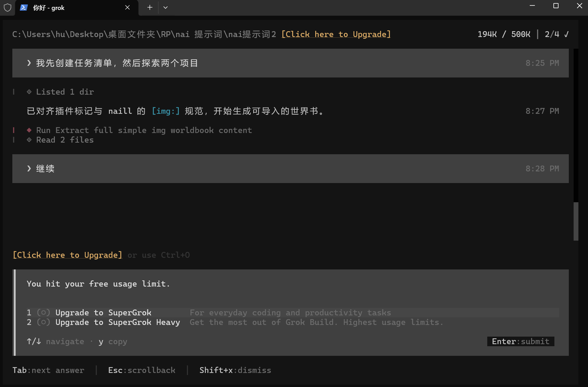This screenshot has height=387, width=588.
Task: Click the red diamond beside Run Extract
Action: pyautogui.click(x=29, y=130)
